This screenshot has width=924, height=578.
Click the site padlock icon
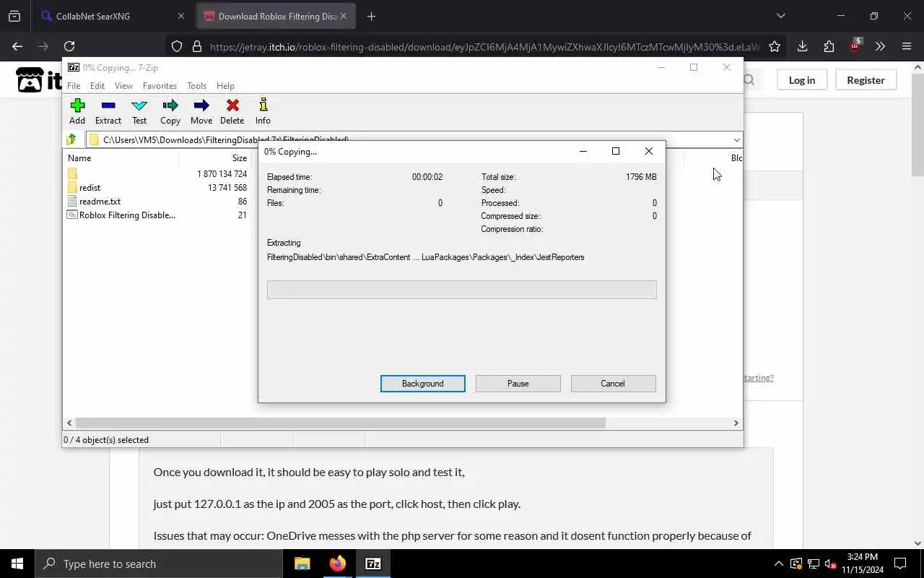point(196,46)
